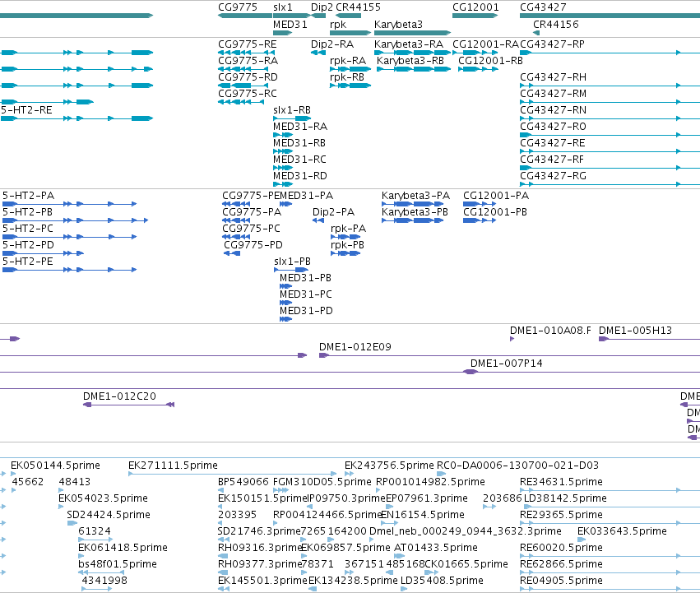The image size is (700, 593).
Task: Click transcript CG43427-RM
Action: 553,94
